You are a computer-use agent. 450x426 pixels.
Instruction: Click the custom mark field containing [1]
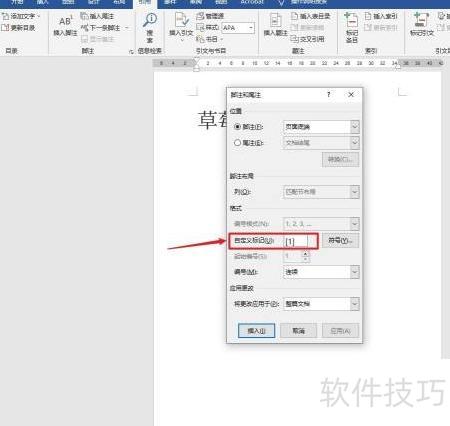(295, 241)
